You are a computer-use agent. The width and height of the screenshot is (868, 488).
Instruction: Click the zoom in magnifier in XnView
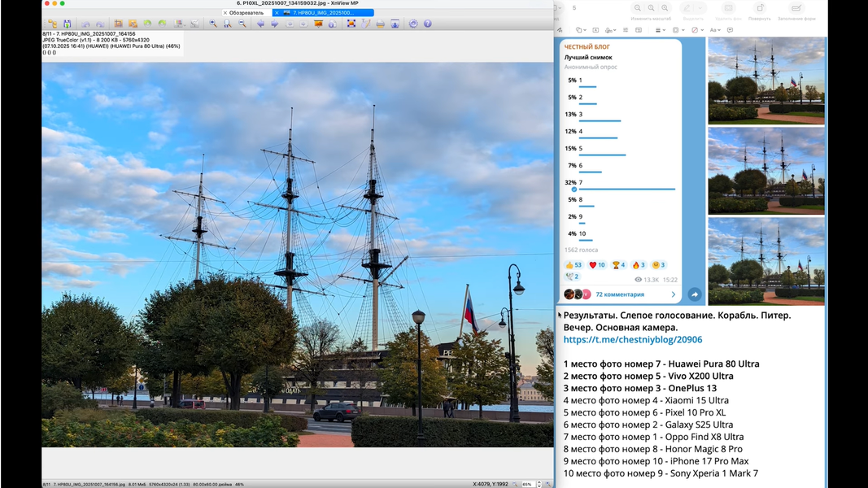213,24
